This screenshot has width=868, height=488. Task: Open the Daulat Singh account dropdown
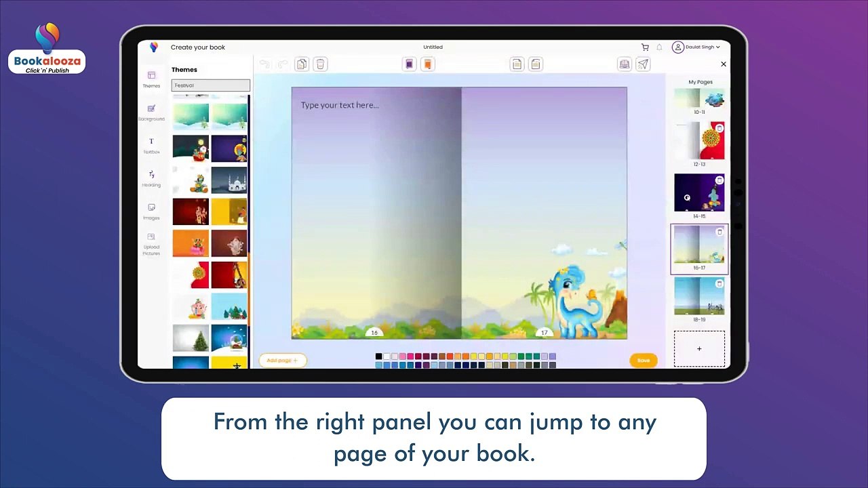click(x=696, y=47)
